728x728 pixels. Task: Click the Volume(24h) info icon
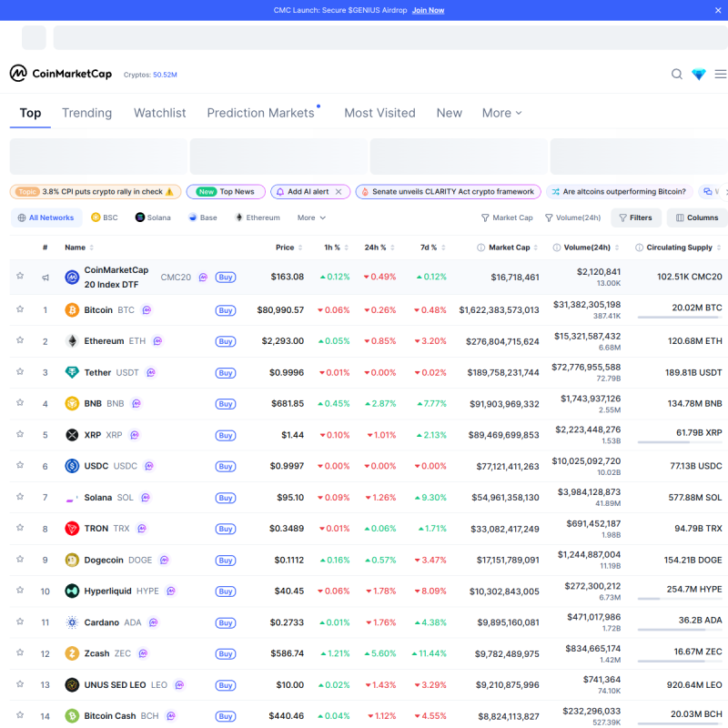[557, 248]
